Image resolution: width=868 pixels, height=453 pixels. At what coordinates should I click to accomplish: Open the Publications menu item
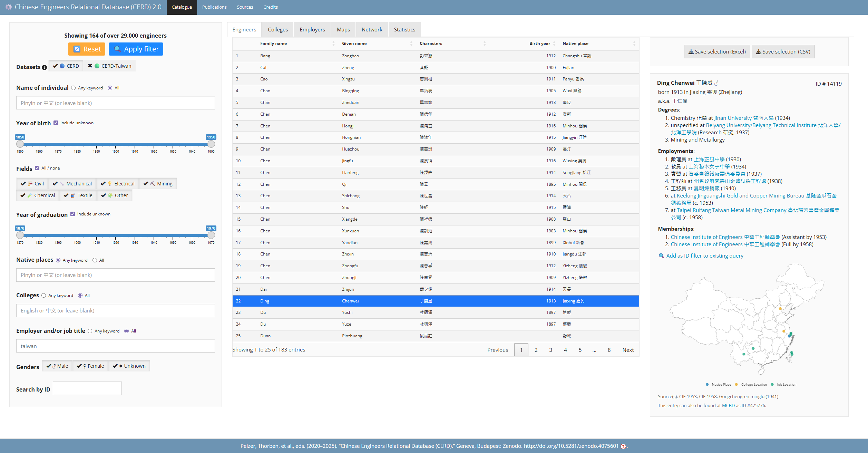click(x=214, y=7)
